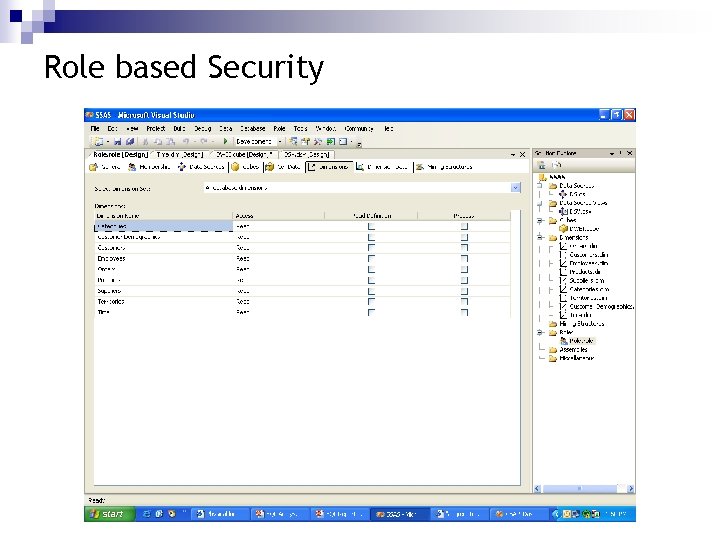Select the Employees dimension row name
This screenshot has width=720, height=540.
[112, 259]
